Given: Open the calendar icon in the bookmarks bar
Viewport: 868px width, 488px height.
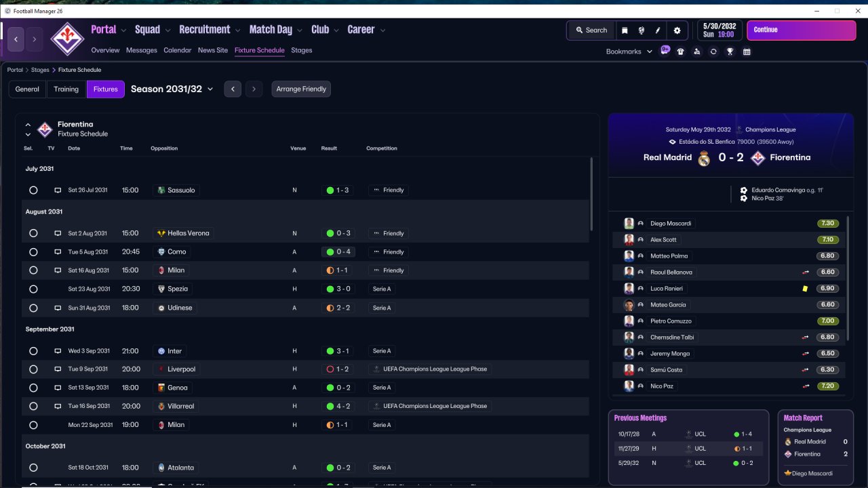Looking at the screenshot, I should [x=747, y=52].
